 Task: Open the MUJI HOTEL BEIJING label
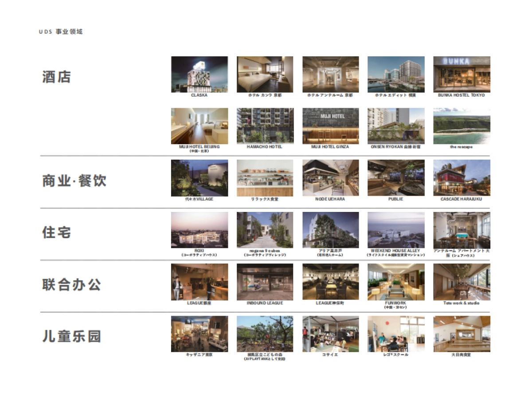click(199, 147)
